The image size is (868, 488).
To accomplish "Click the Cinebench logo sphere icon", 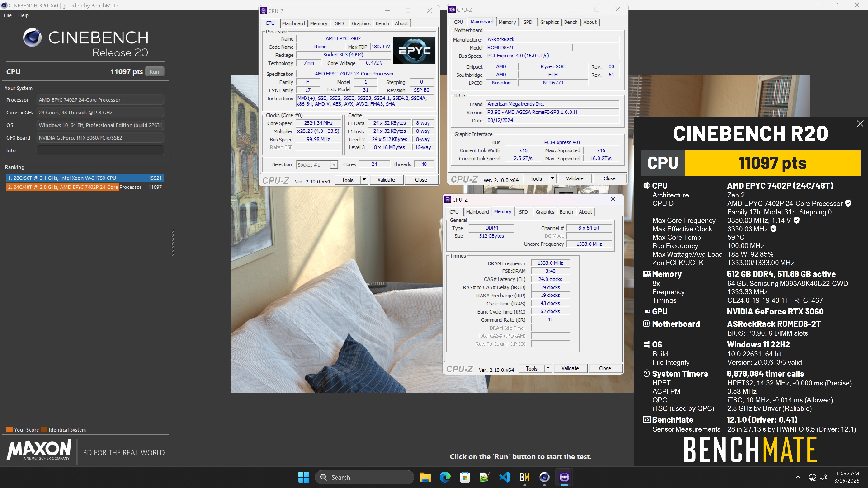I will click(x=32, y=37).
